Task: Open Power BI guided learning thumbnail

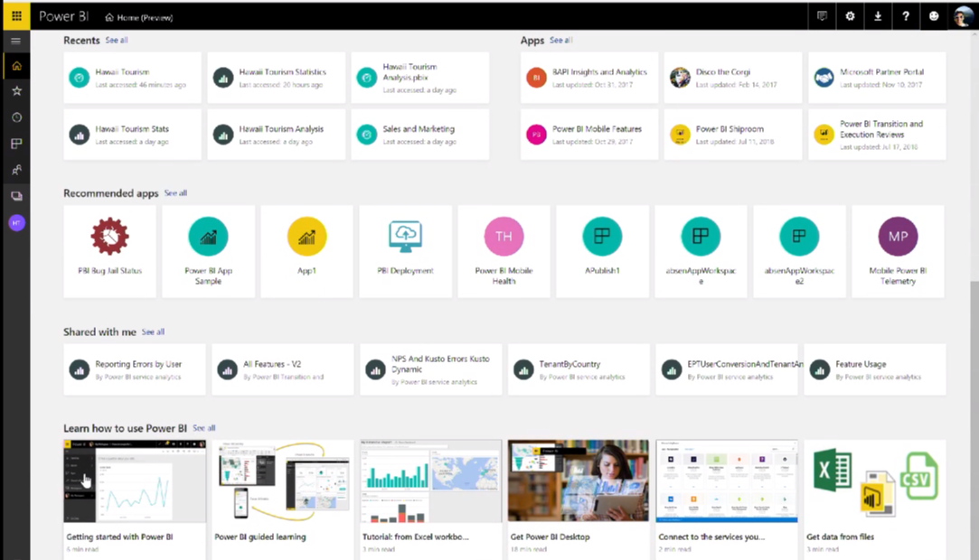Action: tap(282, 481)
